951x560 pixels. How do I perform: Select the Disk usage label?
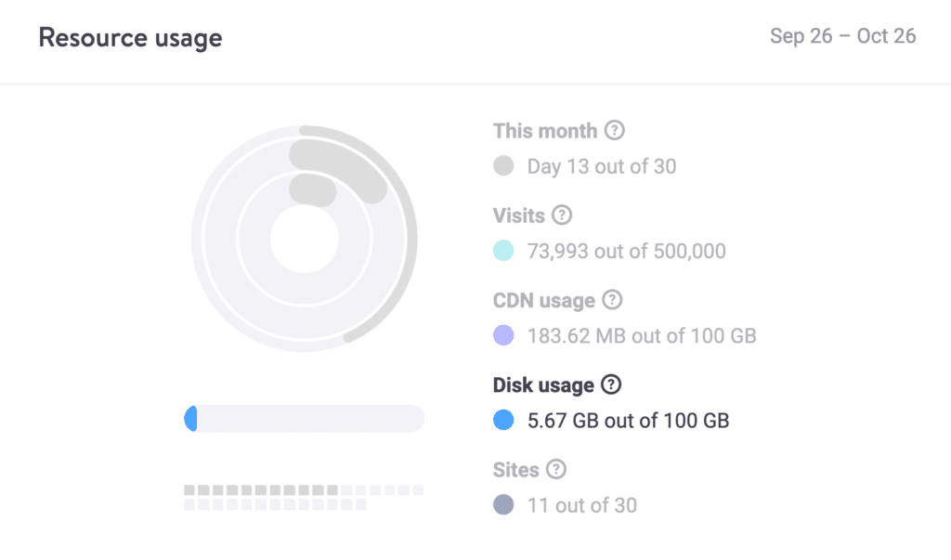[x=543, y=384]
